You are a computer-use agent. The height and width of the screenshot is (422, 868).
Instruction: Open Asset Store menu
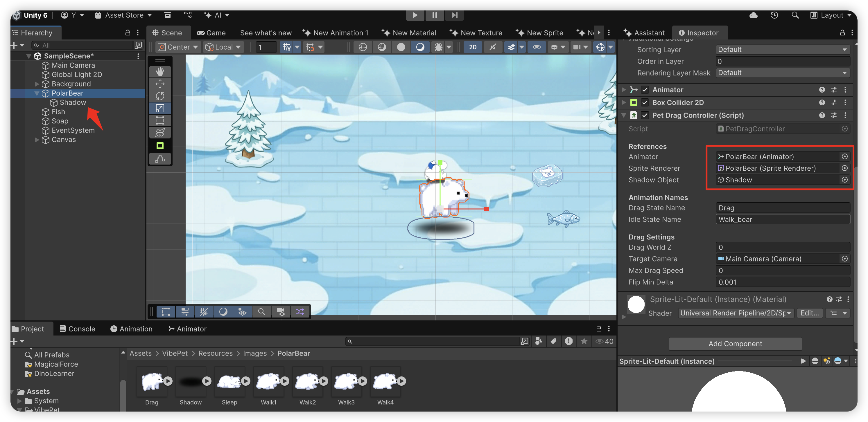point(123,15)
